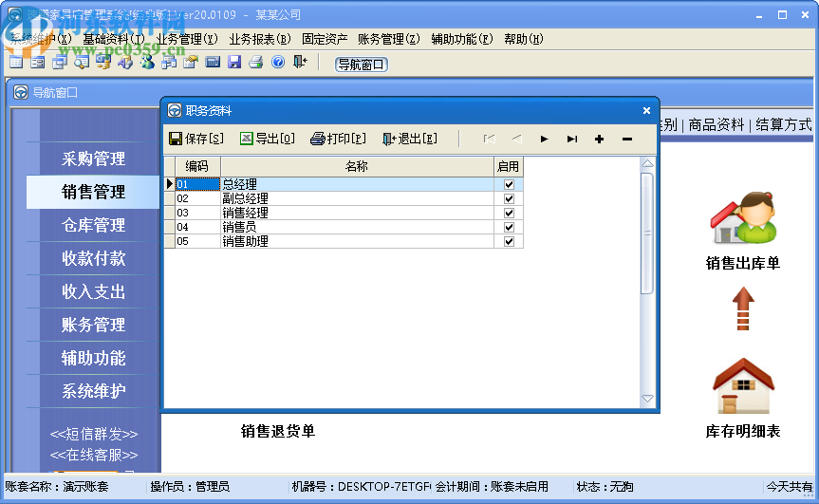Open the 结算方式 link
Viewport: 819px width, 504px height.
(784, 125)
